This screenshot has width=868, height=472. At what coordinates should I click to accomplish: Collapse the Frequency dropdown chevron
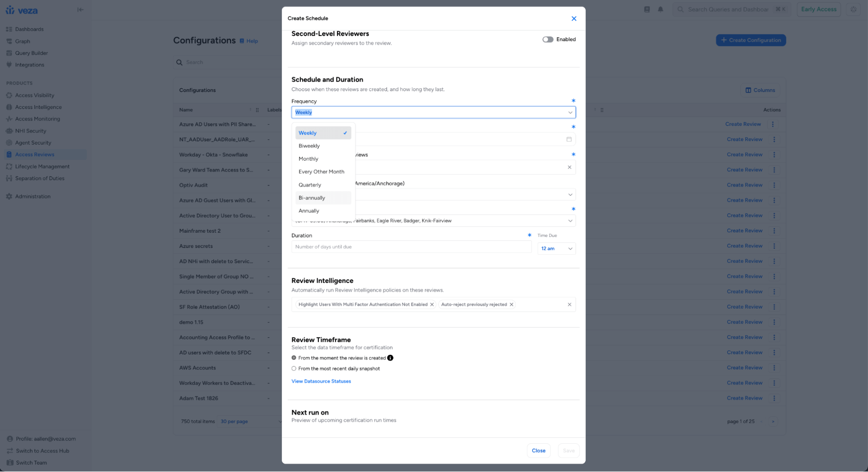click(570, 112)
